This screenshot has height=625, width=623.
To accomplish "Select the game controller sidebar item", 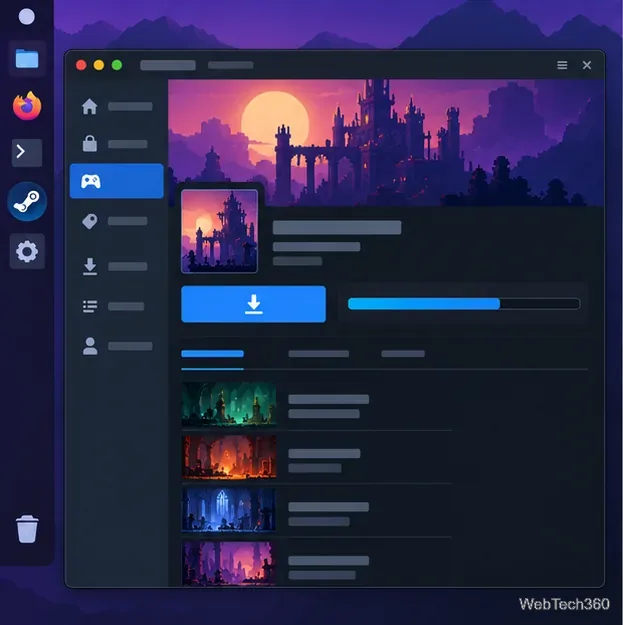I will click(x=117, y=181).
